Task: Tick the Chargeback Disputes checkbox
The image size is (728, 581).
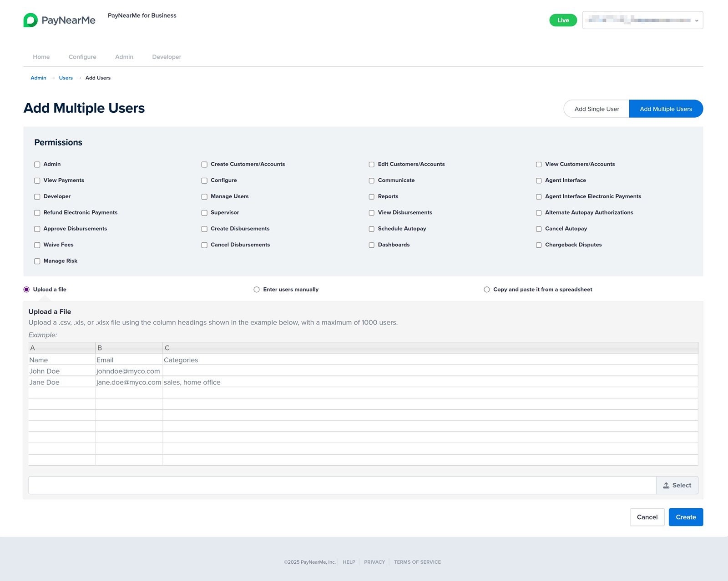Action: (539, 245)
